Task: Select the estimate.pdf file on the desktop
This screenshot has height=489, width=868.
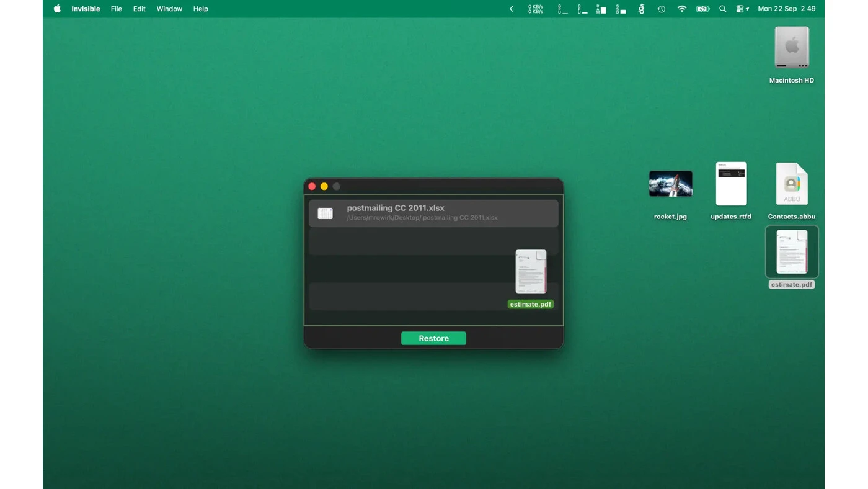Action: click(792, 252)
